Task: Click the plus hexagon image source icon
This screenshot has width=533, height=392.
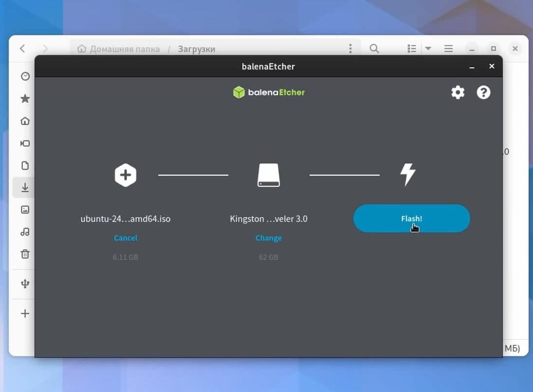Action: [x=126, y=175]
